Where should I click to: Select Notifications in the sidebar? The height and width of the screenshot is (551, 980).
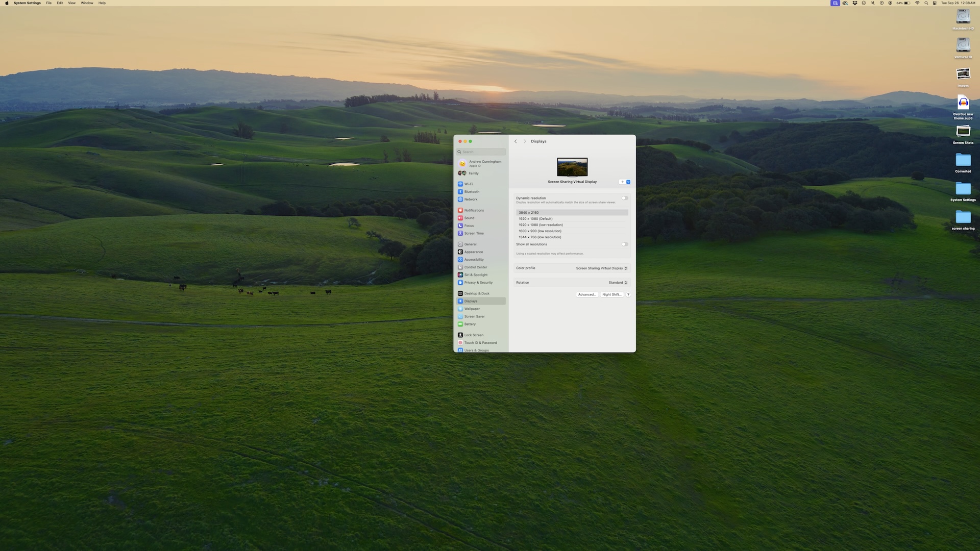(474, 210)
